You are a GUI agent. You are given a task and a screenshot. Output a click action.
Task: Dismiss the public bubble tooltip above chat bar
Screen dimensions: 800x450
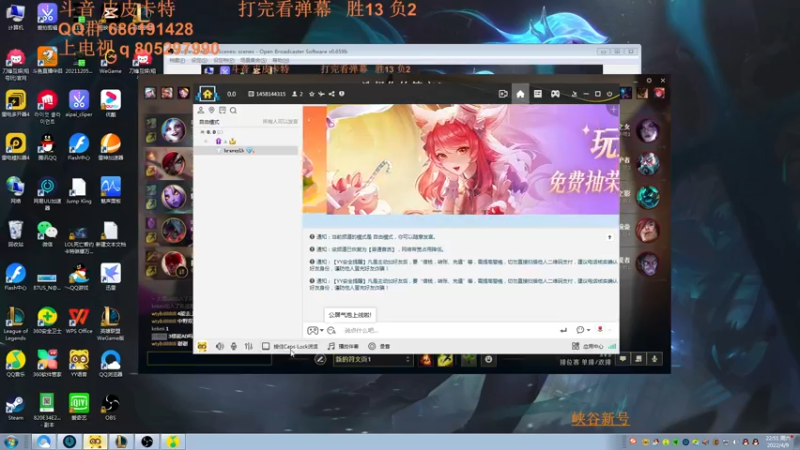click(x=350, y=315)
